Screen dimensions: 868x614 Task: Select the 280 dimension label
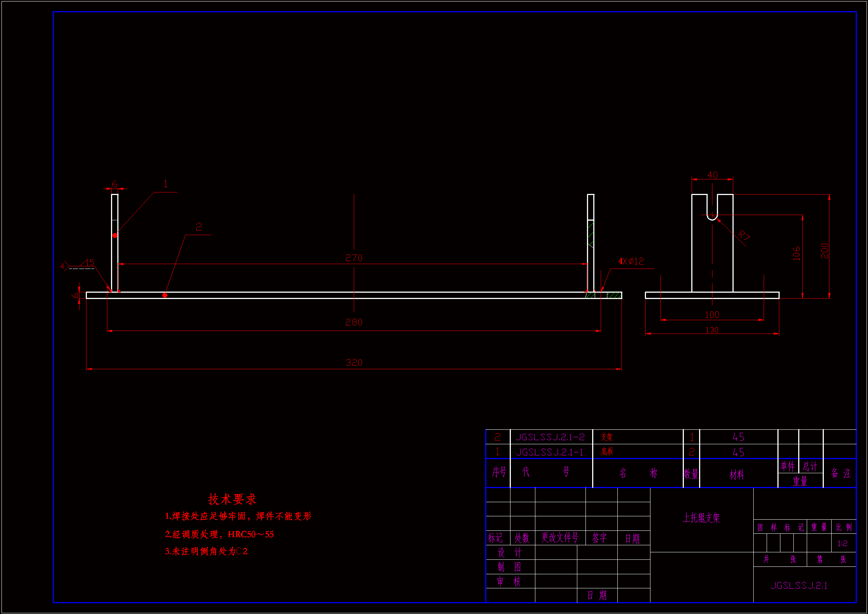pyautogui.click(x=353, y=322)
